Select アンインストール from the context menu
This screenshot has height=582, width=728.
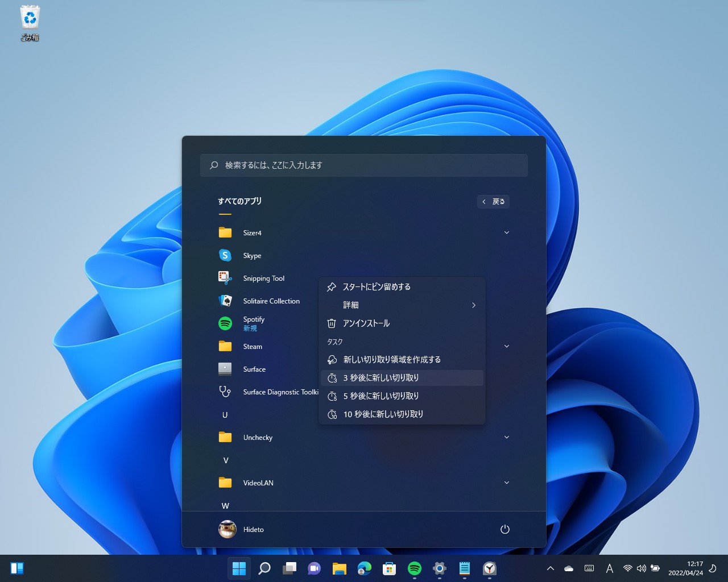402,323
